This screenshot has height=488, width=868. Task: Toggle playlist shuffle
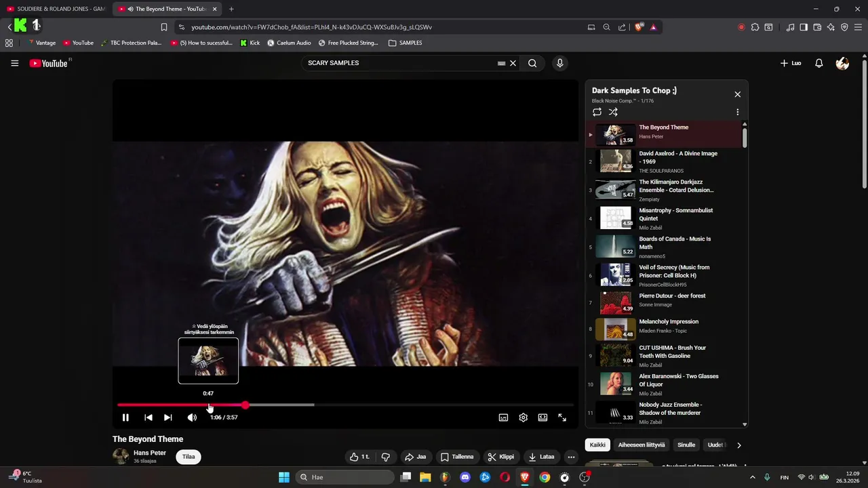[613, 112]
